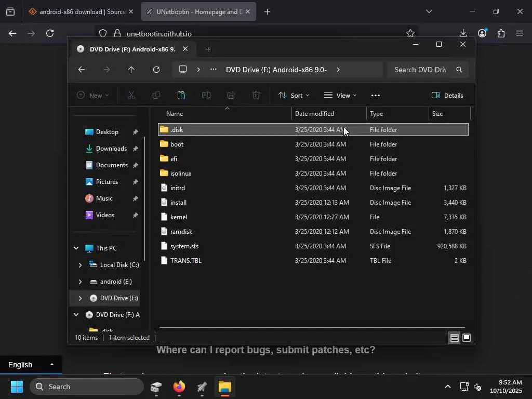Click the search magnifier in Explorer search box
Viewport: 532px width, 399px height.
point(459,70)
